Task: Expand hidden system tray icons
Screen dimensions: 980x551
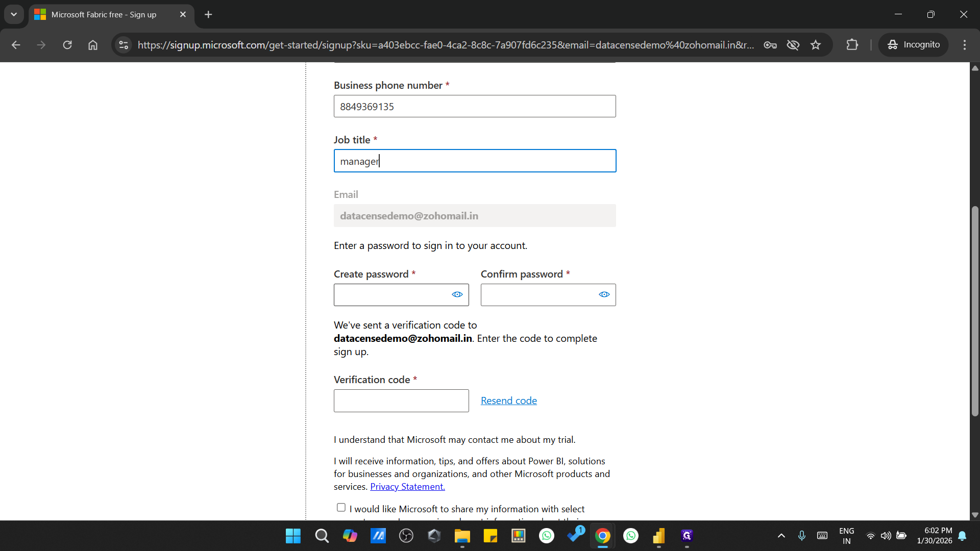Action: [x=781, y=536]
